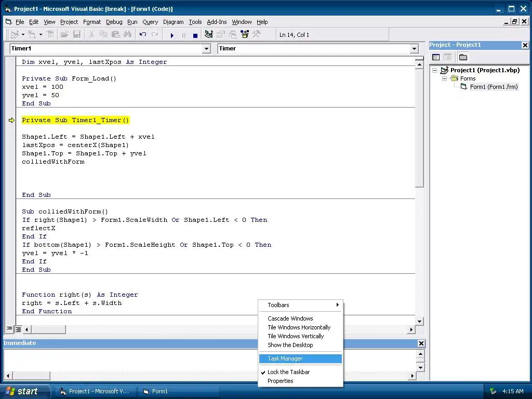Click Project1 - Microsoft V... taskbar button
The width and height of the screenshot is (532, 399).
tap(96, 392)
